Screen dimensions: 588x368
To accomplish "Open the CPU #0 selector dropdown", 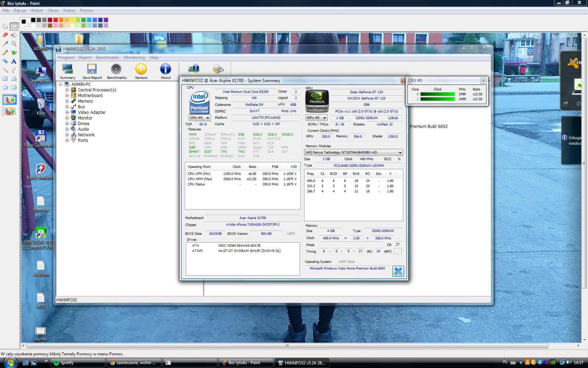I will click(x=199, y=118).
